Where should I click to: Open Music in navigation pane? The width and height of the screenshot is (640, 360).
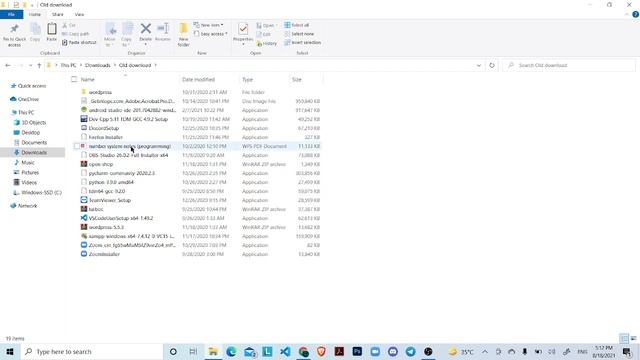click(x=24, y=162)
